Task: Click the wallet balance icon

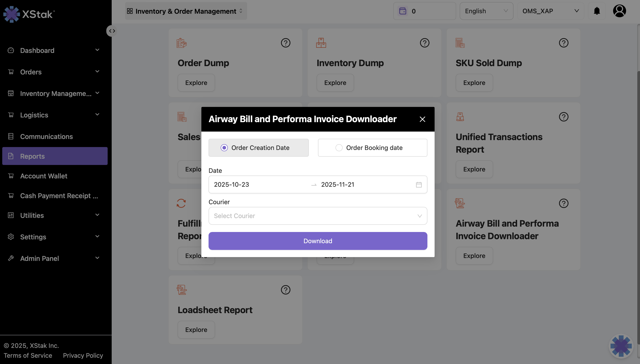Action: point(403,11)
